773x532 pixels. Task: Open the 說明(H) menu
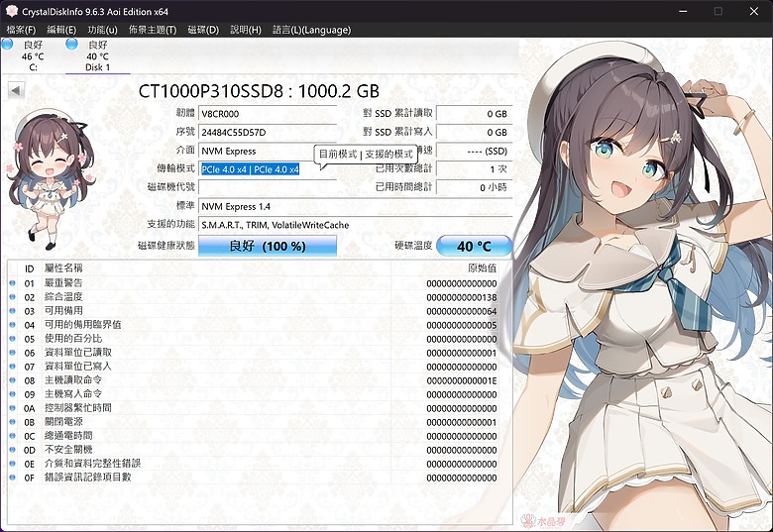[x=246, y=30]
